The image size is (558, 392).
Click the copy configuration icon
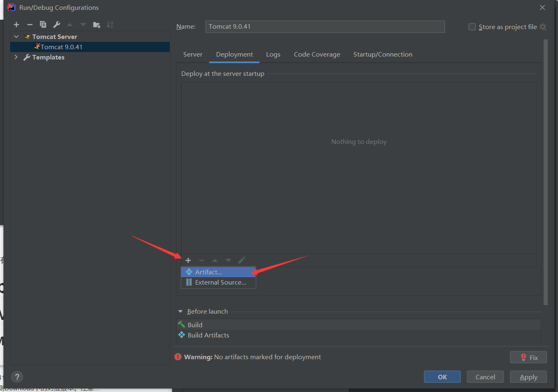(43, 25)
